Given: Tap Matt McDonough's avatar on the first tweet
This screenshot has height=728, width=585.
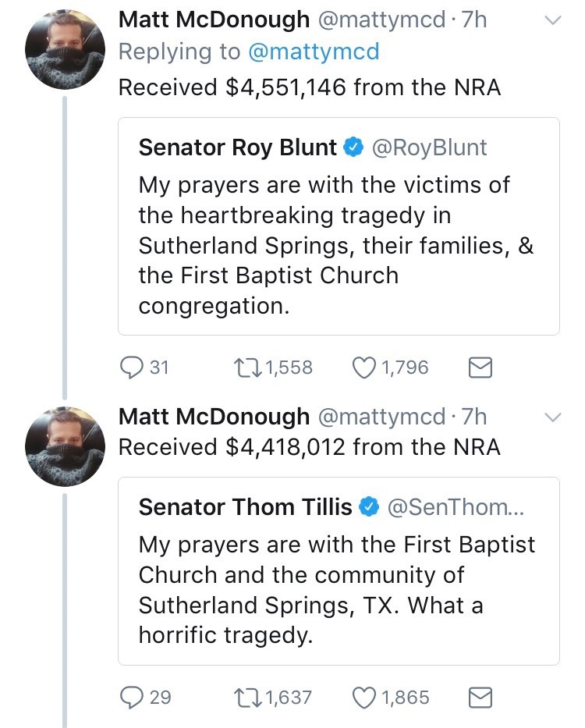Looking at the screenshot, I should point(66,51).
